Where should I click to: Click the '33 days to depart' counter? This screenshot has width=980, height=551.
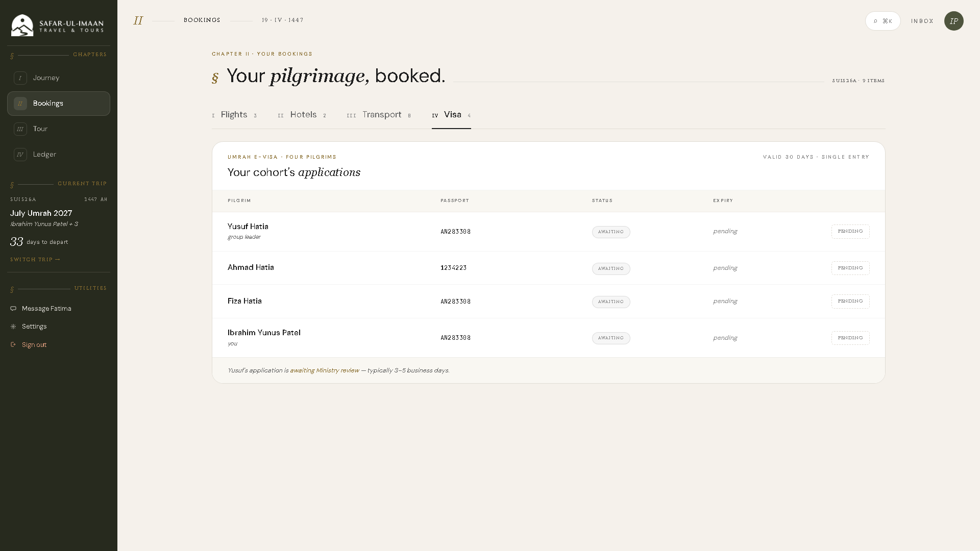(39, 242)
